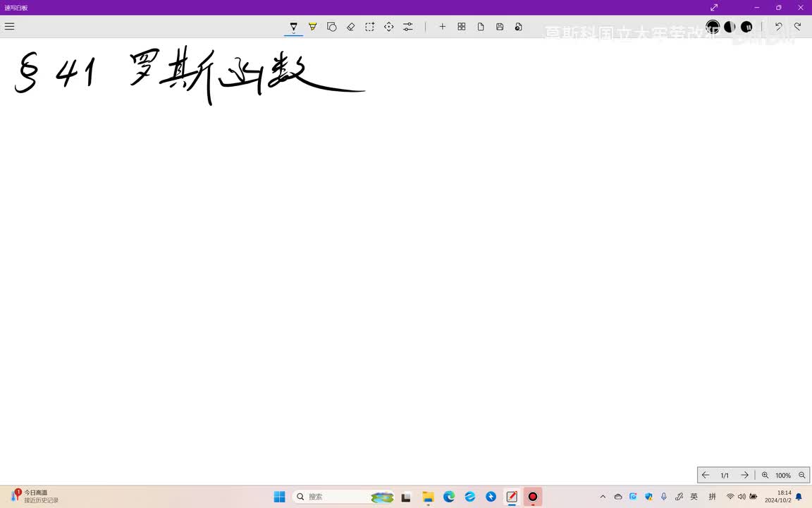Image resolution: width=812 pixels, height=508 pixels.
Task: Open the hamburger menu
Action: click(x=9, y=26)
